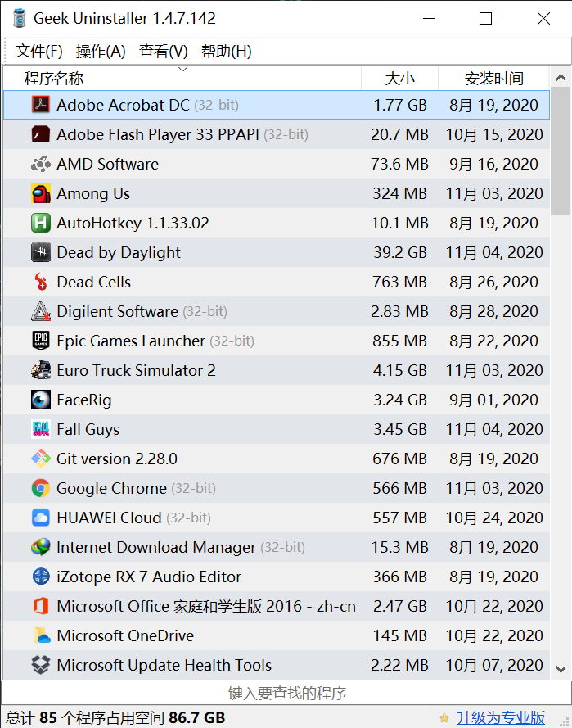Viewport: 572px width, 728px height.
Task: Select Epic Games Launcher entry name
Action: pos(131,341)
